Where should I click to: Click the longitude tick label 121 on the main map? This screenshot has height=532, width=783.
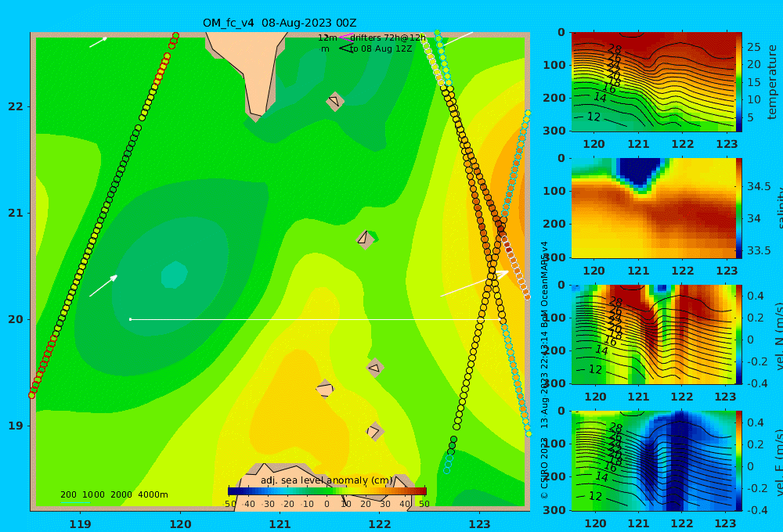pyautogui.click(x=280, y=524)
